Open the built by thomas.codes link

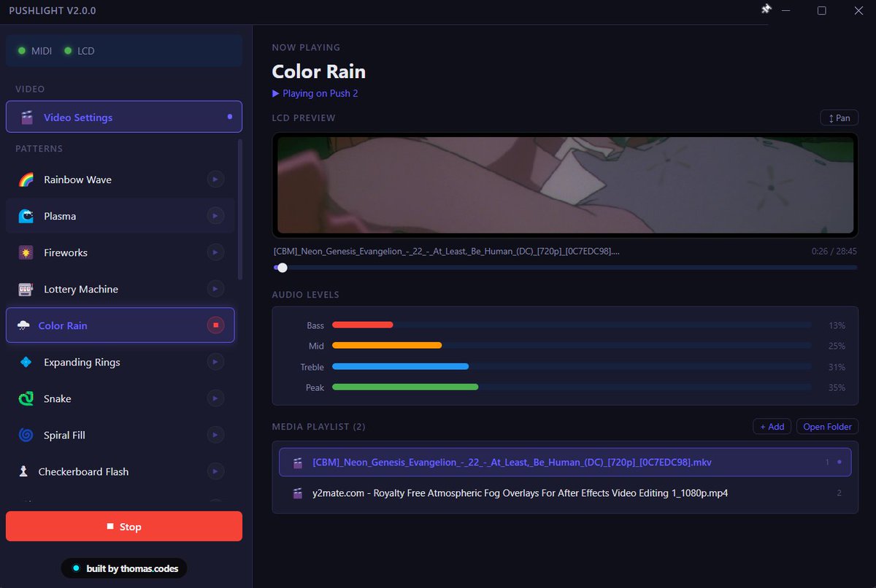(x=124, y=568)
